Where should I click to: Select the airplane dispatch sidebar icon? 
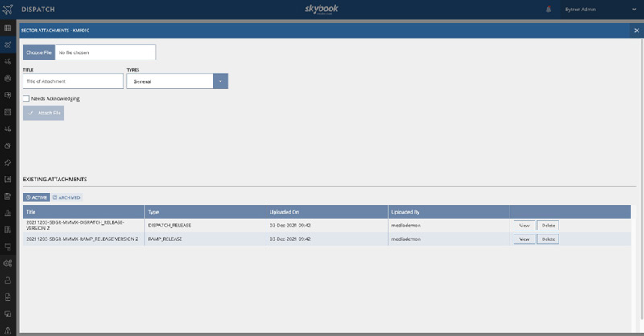pos(8,45)
